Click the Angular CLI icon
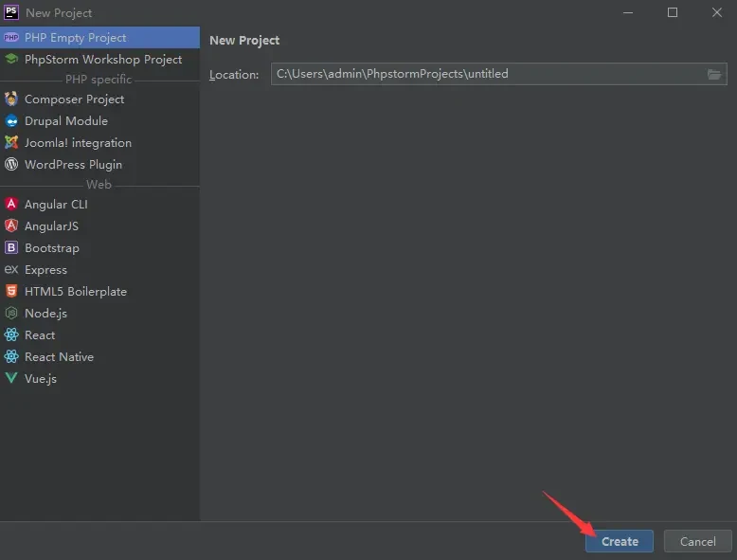737x560 pixels. 11,204
